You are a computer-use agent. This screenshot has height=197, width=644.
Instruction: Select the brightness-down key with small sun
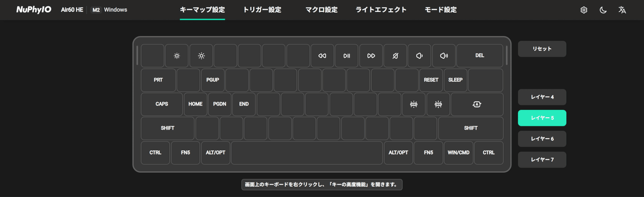[x=177, y=56]
